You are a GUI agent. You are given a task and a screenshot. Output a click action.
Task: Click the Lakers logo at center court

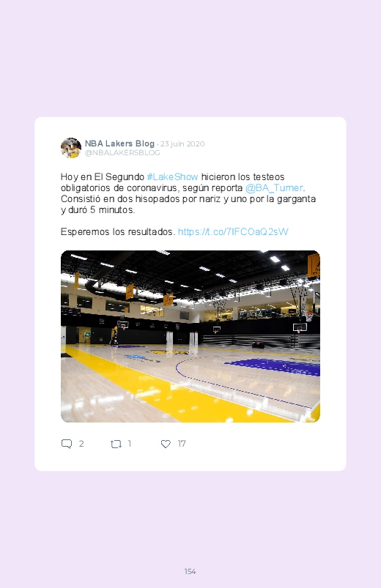tap(170, 352)
